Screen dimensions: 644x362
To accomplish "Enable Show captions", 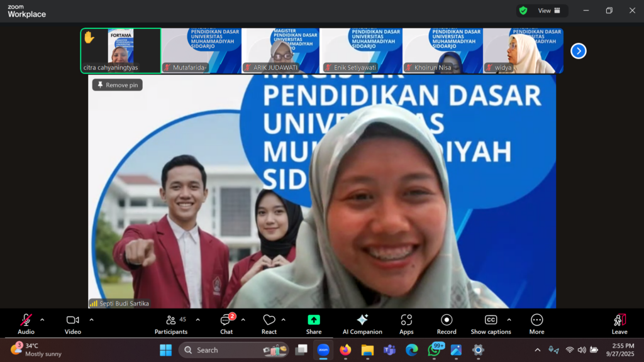I will [491, 324].
